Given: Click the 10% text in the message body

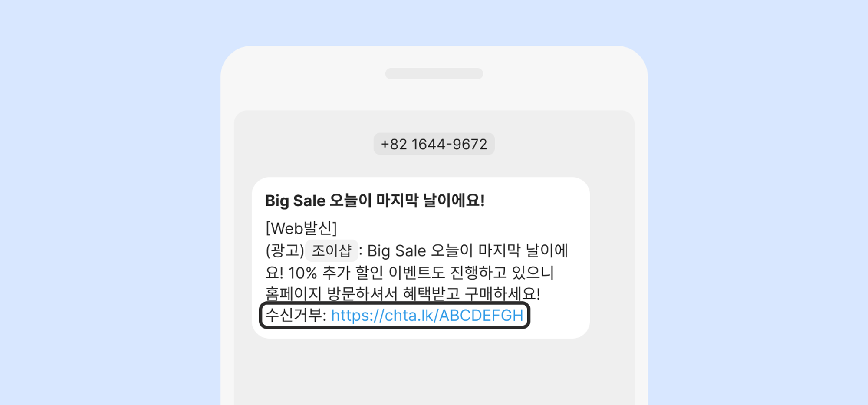Looking at the screenshot, I should (302, 273).
